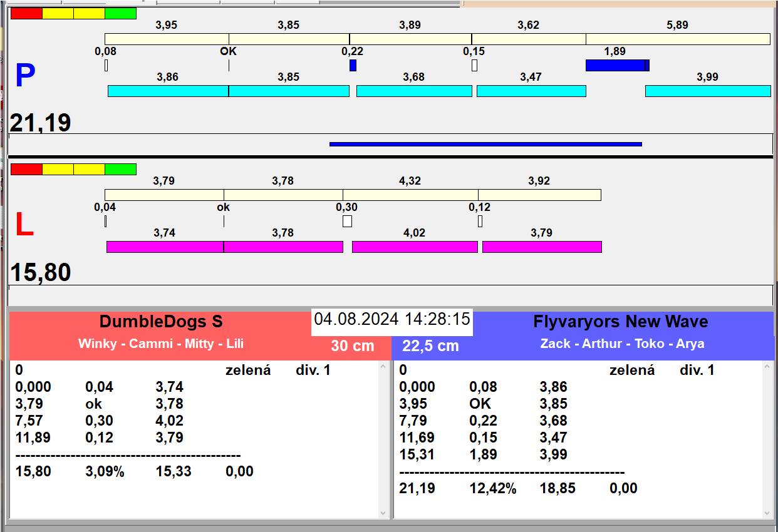Click the small blue 0,22 changeover marker
This screenshot has width=778, height=532.
(x=353, y=65)
